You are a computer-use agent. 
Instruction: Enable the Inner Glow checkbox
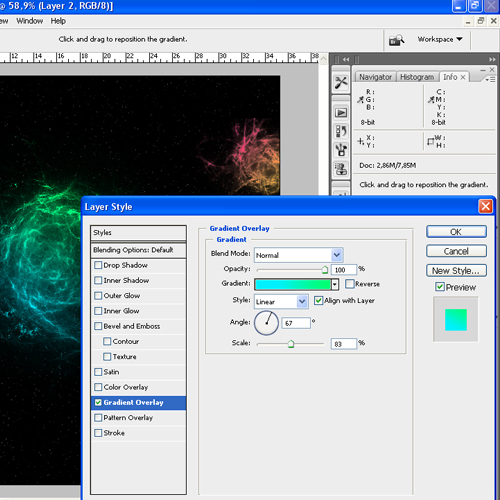point(98,311)
